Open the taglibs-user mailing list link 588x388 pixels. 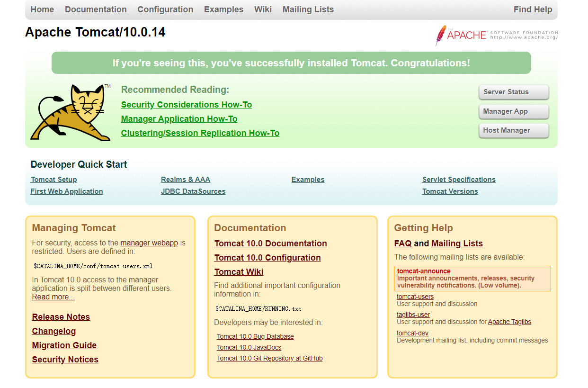(413, 315)
